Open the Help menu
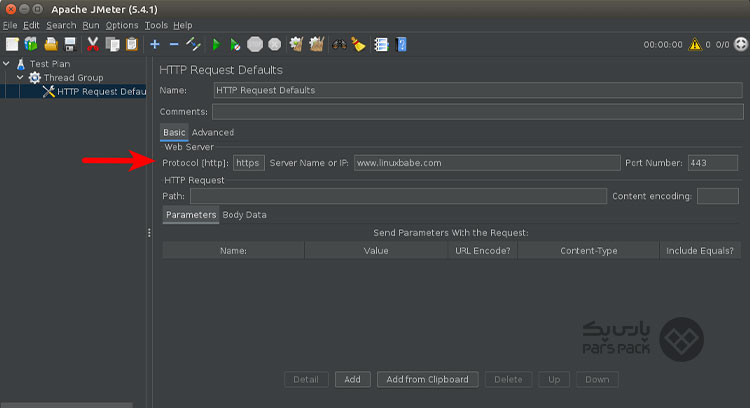 click(x=183, y=25)
